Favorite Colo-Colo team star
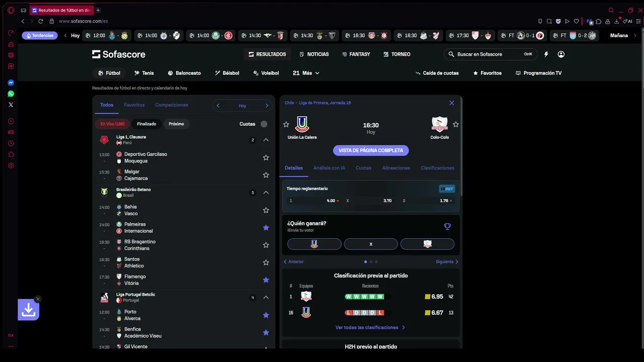Image resolution: width=644 pixels, height=362 pixels. coord(456,124)
